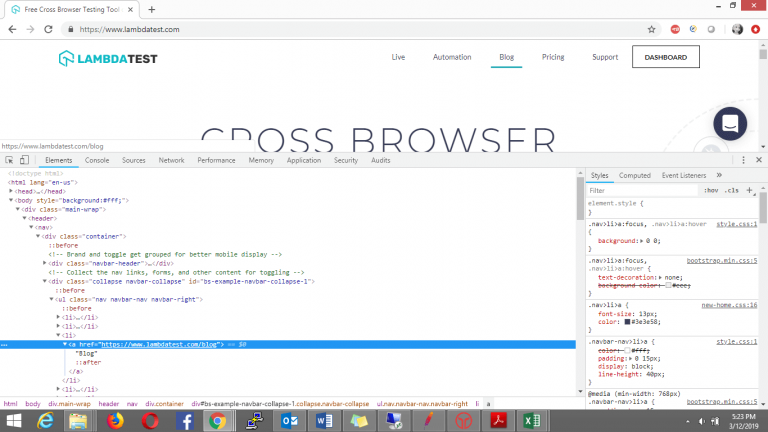Open the DevTools three-dot options menu
This screenshot has width=768, height=432.
click(743, 160)
